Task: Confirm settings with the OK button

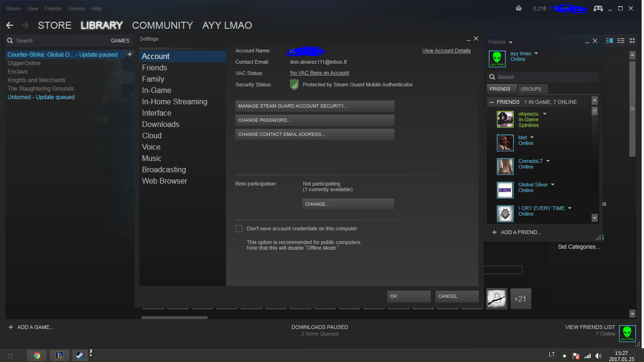Action: pos(409,296)
